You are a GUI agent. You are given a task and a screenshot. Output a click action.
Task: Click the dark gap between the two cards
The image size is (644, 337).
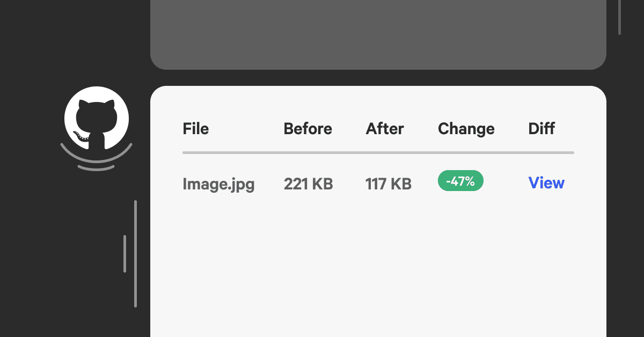[378, 78]
